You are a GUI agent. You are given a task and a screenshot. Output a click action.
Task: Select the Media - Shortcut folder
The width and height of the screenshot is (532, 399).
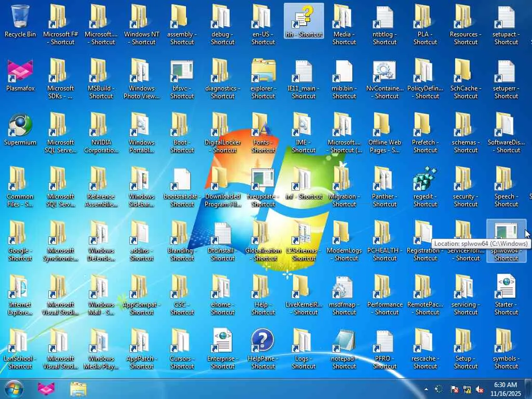[344, 24]
